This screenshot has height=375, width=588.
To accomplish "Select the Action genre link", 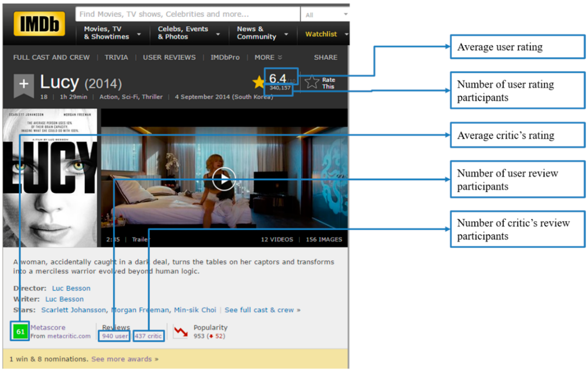I will (108, 97).
